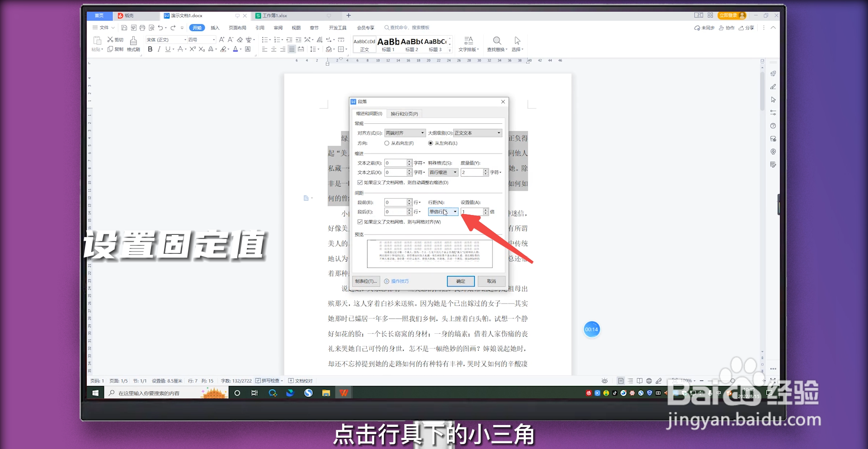Open find and replace (查找替换)

pyautogui.click(x=497, y=43)
